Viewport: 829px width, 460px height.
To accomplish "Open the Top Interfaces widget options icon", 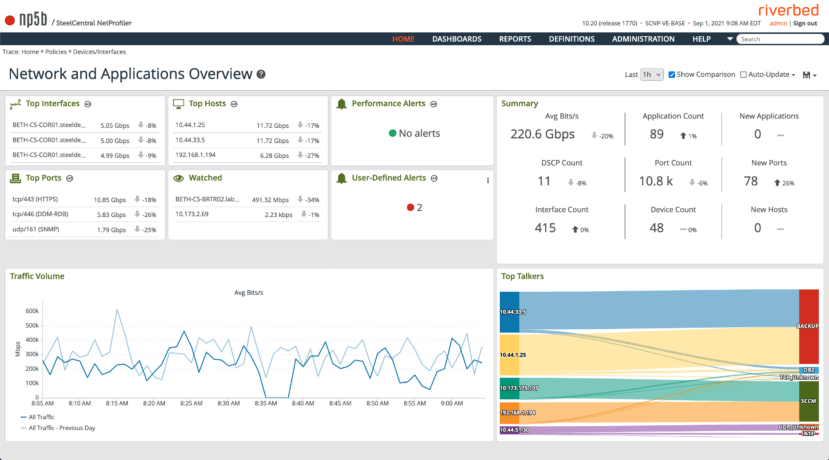I will click(88, 104).
